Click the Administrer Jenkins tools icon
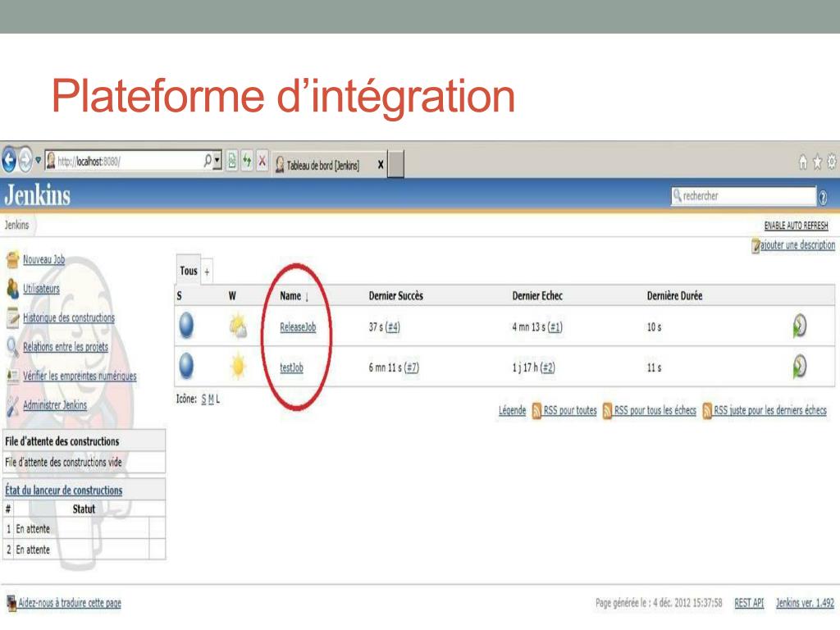This screenshot has height=630, width=840. point(13,406)
